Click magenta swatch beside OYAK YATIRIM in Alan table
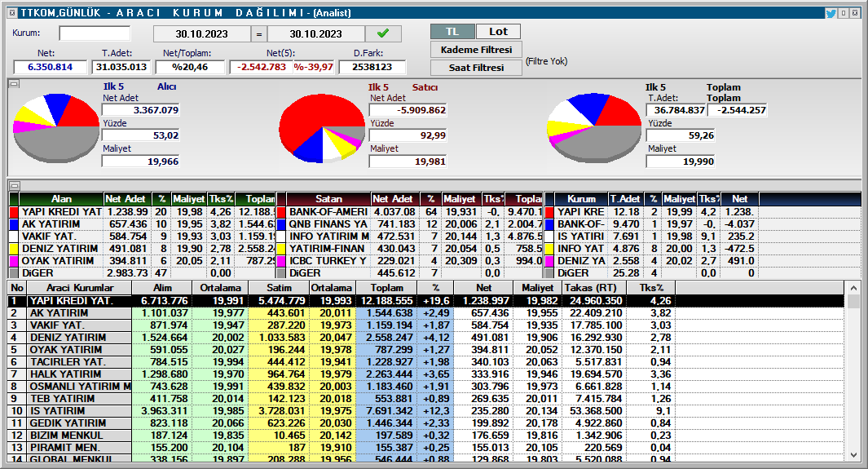 click(x=15, y=261)
